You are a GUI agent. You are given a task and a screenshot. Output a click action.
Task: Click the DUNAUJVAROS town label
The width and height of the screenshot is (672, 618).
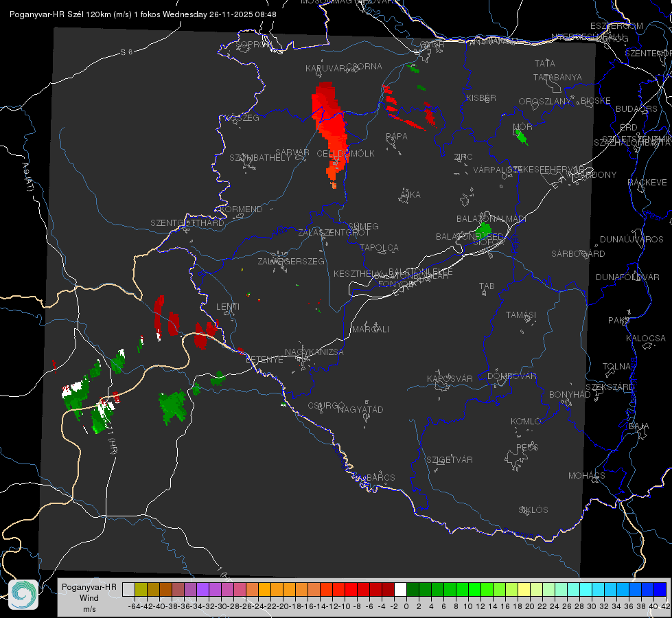pos(632,240)
